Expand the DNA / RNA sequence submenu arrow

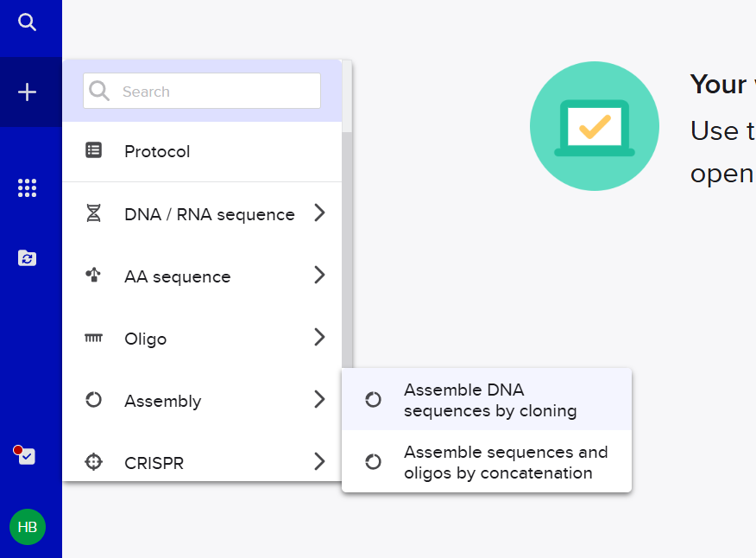[319, 212]
